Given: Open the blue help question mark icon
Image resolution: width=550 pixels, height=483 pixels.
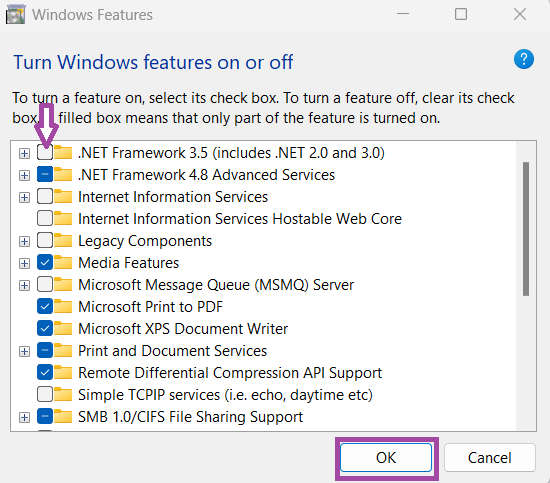Looking at the screenshot, I should click(x=524, y=59).
